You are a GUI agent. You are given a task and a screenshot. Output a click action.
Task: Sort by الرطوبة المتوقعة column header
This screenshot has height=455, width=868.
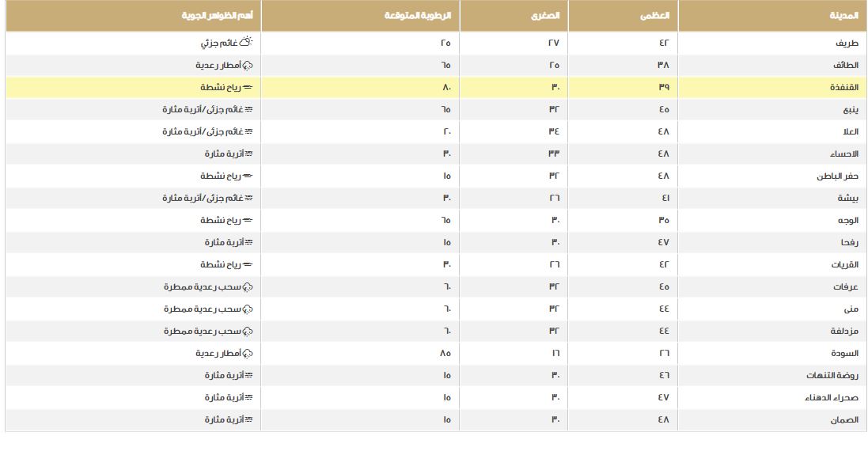tap(423, 16)
